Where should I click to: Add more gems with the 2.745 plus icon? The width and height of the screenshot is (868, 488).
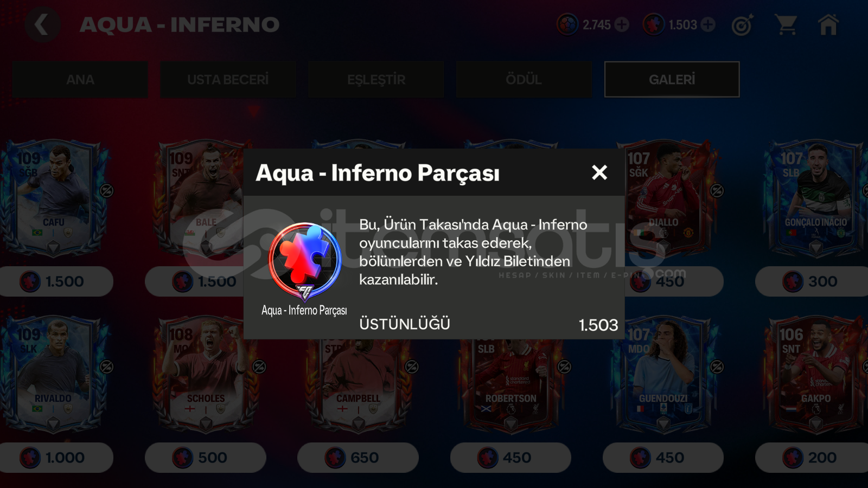click(x=622, y=25)
